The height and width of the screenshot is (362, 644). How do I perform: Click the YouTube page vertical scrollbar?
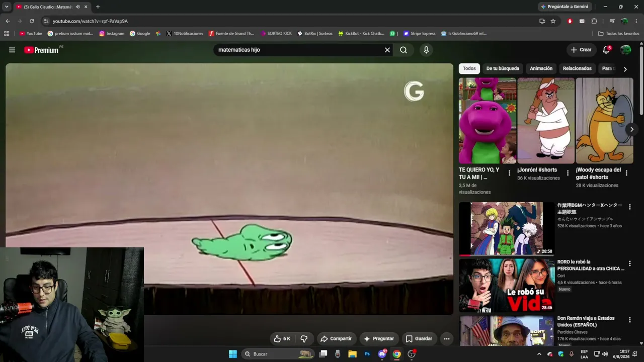[x=641, y=80]
